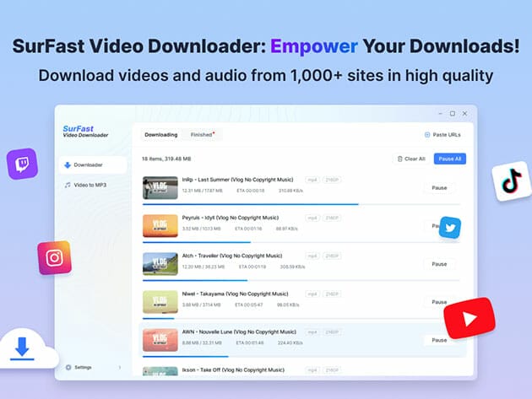Pause the InRp Last Summer download

pos(439,188)
